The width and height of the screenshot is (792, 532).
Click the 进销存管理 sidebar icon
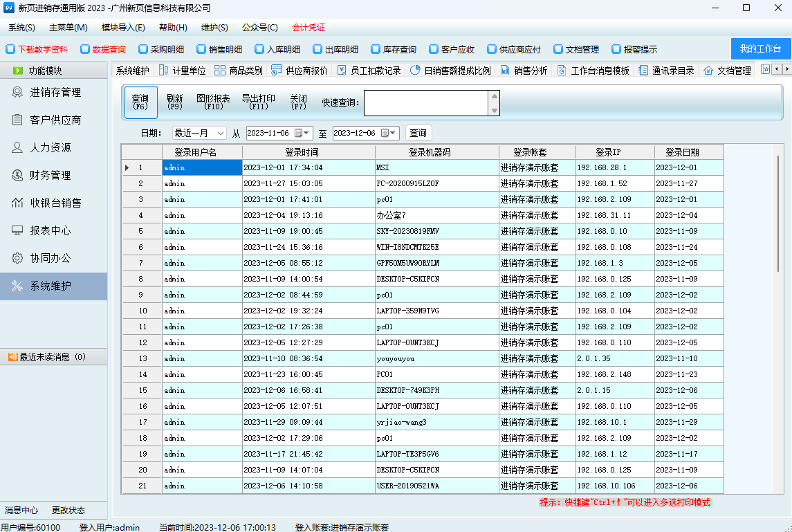[x=17, y=92]
